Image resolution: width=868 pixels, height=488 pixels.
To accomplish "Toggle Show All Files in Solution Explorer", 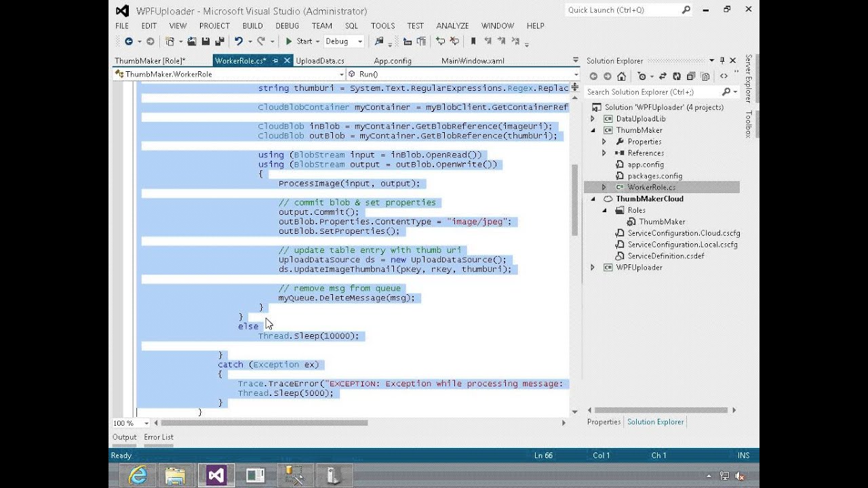I will pos(705,77).
